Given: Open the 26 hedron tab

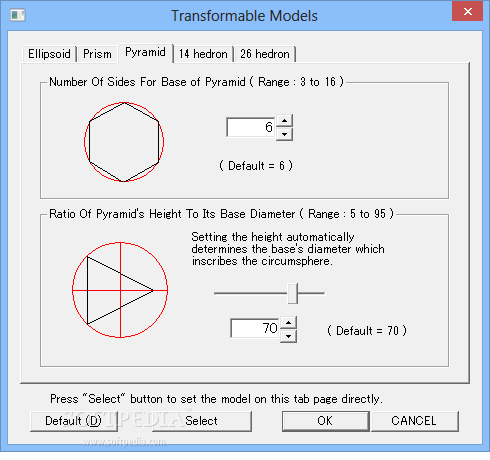Looking at the screenshot, I should (x=265, y=54).
